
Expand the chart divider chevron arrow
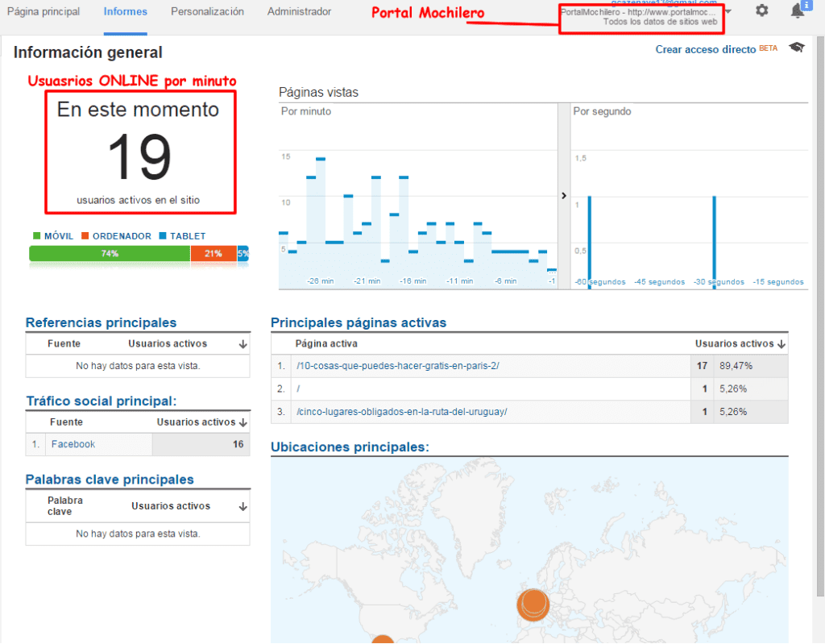click(563, 196)
